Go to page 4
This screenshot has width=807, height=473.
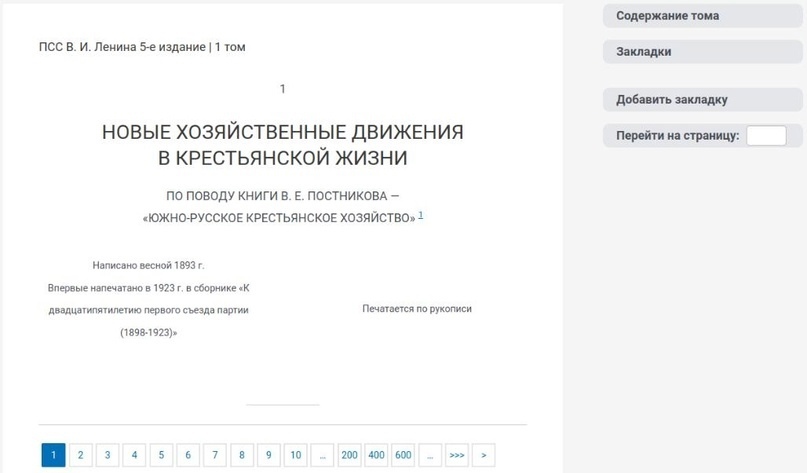tap(134, 455)
